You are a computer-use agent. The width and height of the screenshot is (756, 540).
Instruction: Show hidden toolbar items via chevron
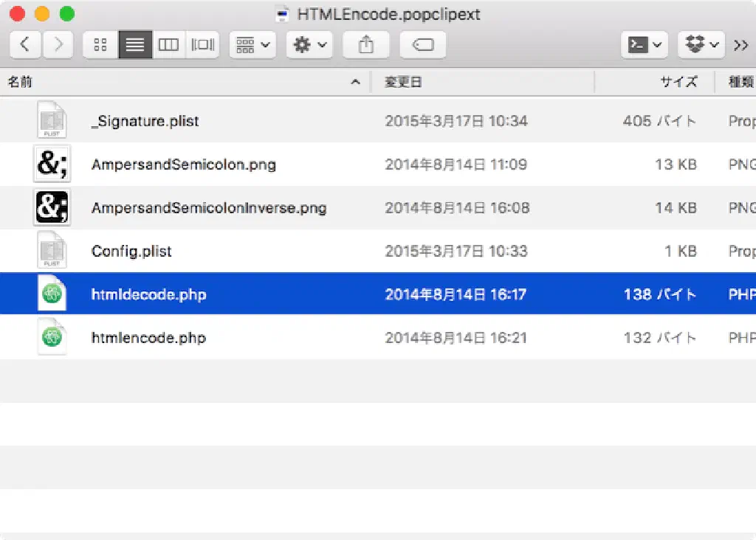tap(740, 46)
